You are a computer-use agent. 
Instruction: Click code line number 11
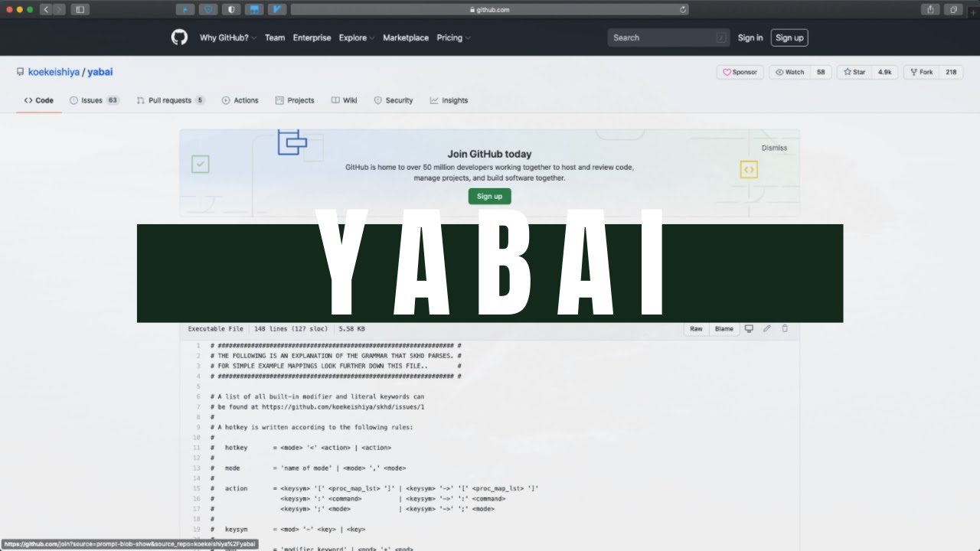pyautogui.click(x=196, y=448)
